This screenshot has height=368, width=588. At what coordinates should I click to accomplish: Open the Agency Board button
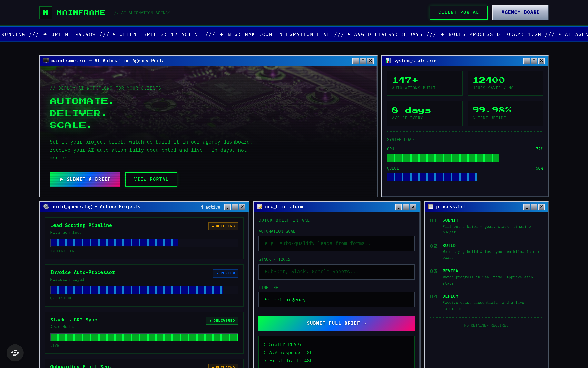click(520, 13)
